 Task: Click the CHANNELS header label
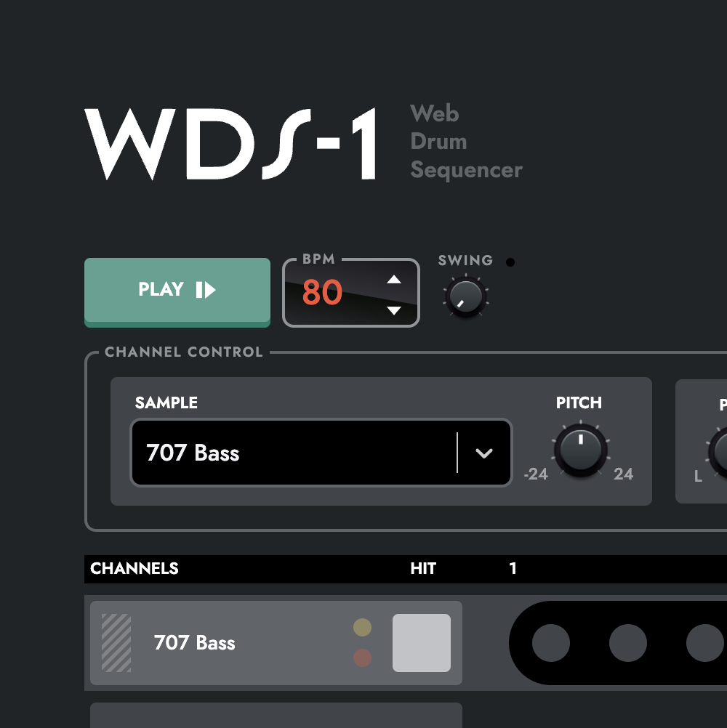point(134,570)
